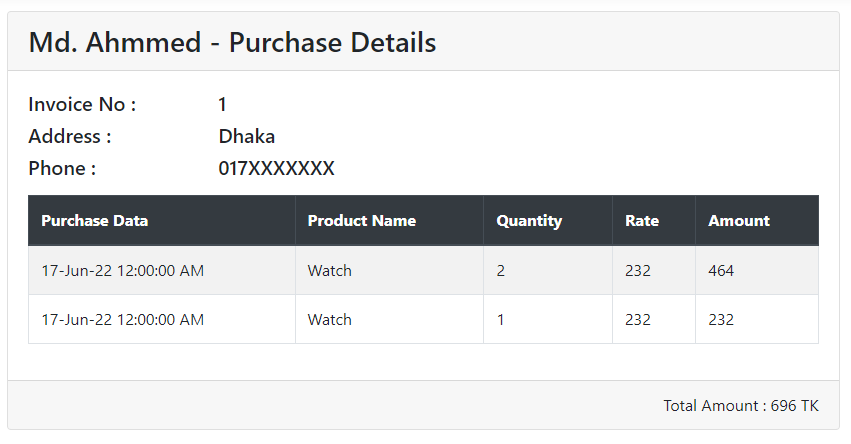The image size is (851, 444).
Task: Click the Product Name column header
Action: [389, 220]
